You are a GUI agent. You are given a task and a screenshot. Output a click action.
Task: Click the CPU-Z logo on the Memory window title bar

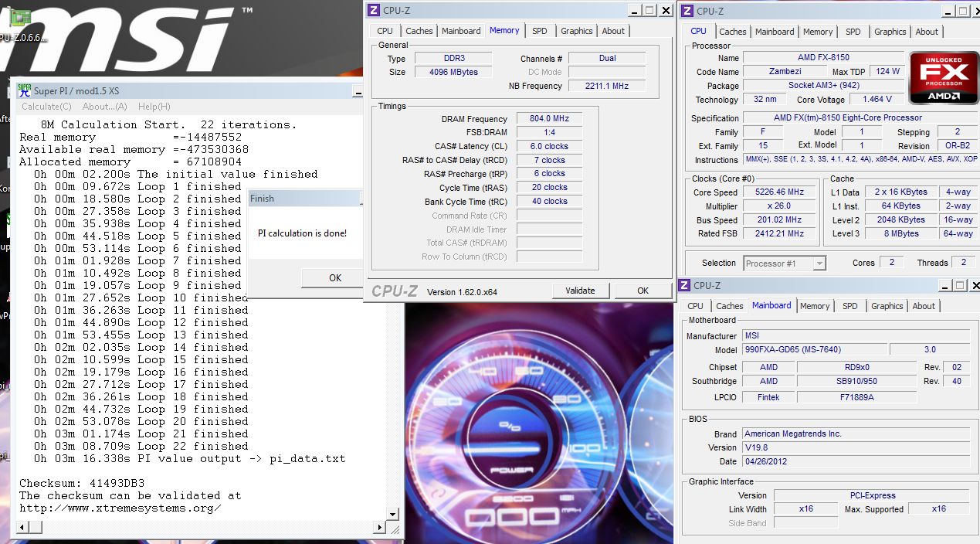pos(374,10)
